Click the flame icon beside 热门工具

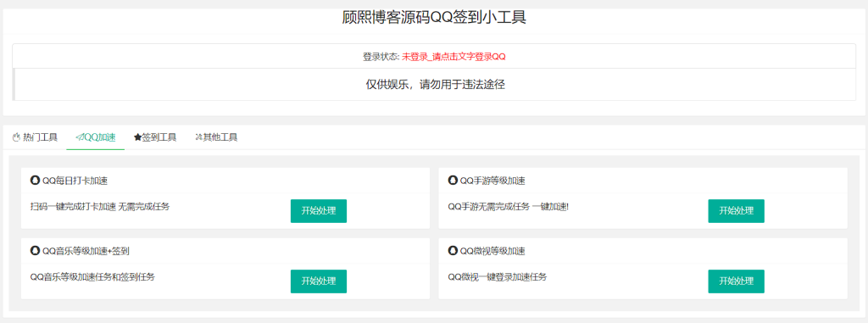point(16,137)
